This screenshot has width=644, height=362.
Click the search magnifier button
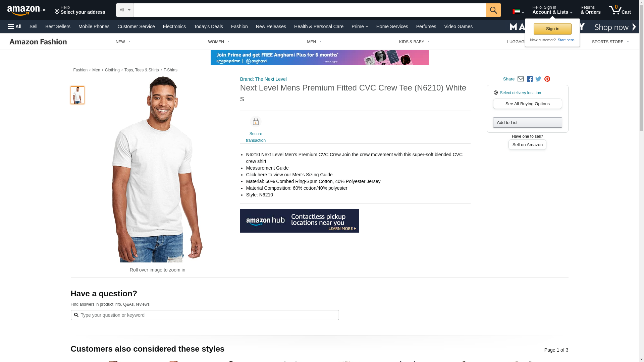[493, 10]
